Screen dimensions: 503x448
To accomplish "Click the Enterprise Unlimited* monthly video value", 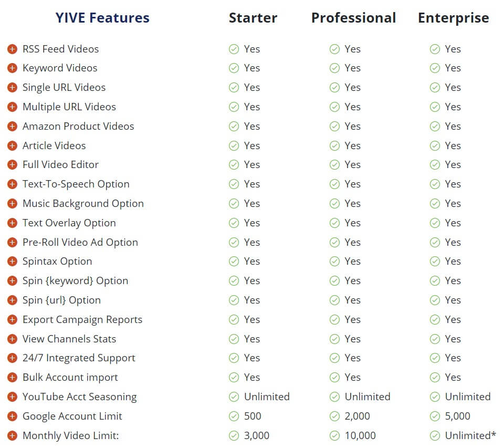I will pos(470,435).
